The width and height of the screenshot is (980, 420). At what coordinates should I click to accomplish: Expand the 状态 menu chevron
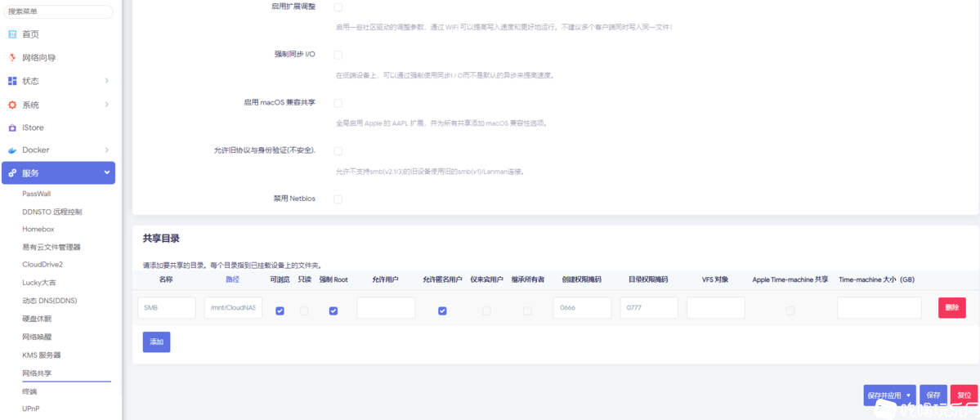(107, 81)
